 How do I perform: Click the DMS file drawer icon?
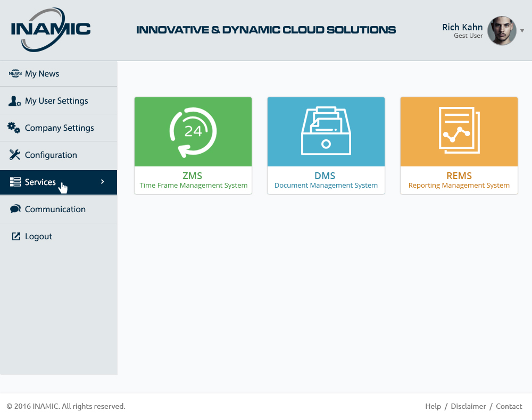click(326, 131)
